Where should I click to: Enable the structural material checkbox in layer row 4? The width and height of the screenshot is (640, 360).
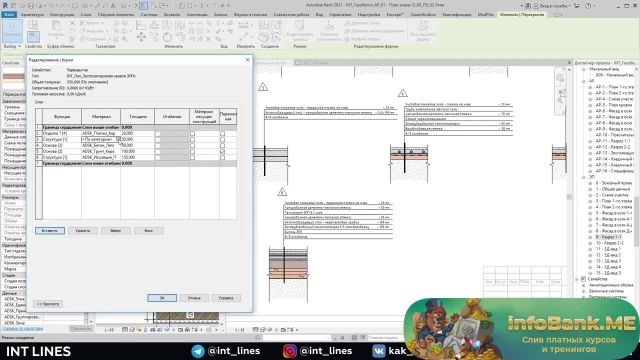click(x=192, y=145)
